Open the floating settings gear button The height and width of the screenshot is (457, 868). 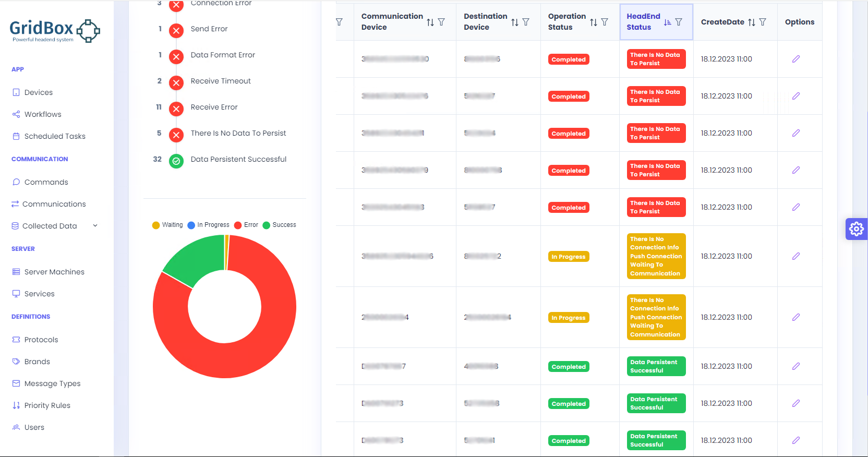[856, 229]
